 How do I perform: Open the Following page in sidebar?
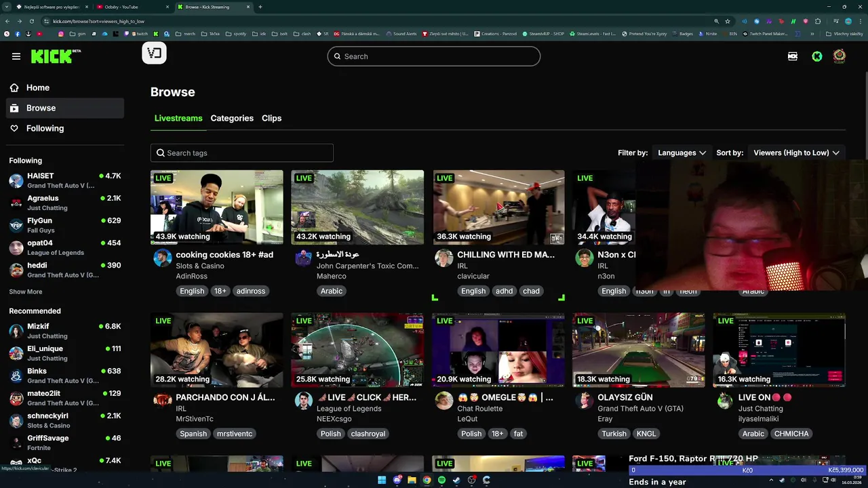[65, 128]
